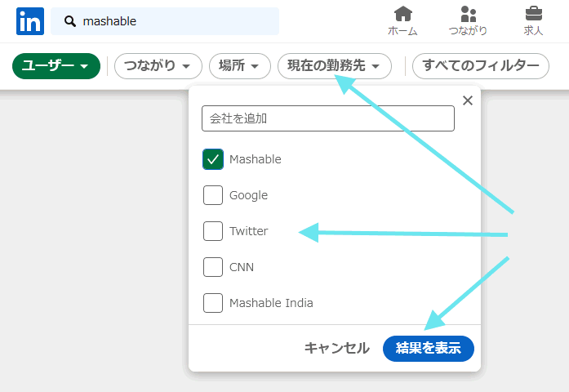Image resolution: width=569 pixels, height=392 pixels.
Task: Uncheck the Mashable checkbox
Action: (x=213, y=159)
